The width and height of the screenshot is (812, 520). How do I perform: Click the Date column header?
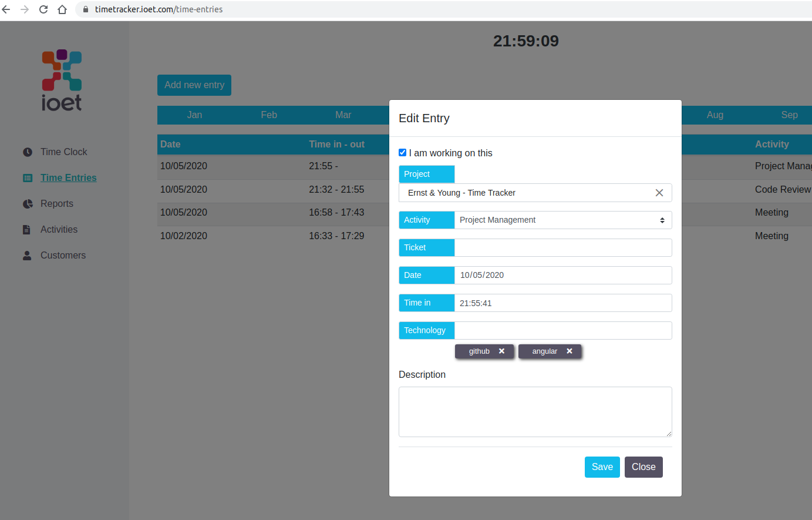pos(170,145)
